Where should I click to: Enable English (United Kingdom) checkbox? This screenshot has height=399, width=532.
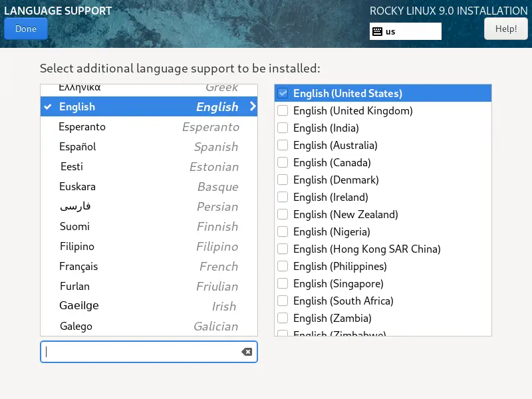coord(283,110)
